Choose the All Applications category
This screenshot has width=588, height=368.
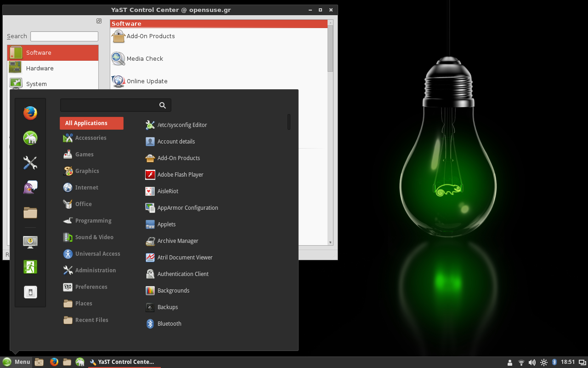[x=91, y=123]
